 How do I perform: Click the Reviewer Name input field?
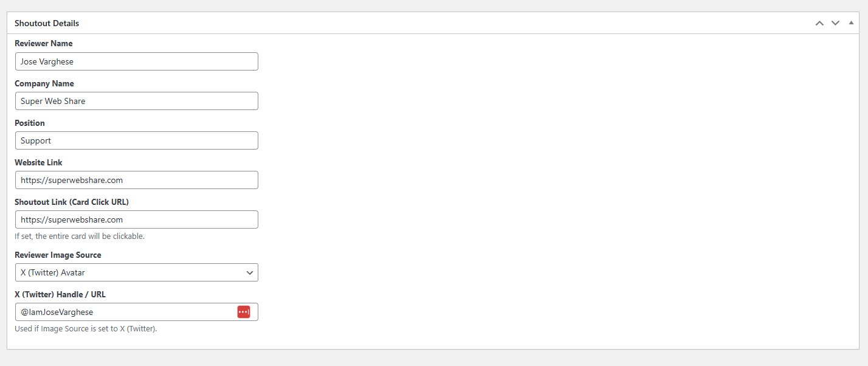click(137, 61)
